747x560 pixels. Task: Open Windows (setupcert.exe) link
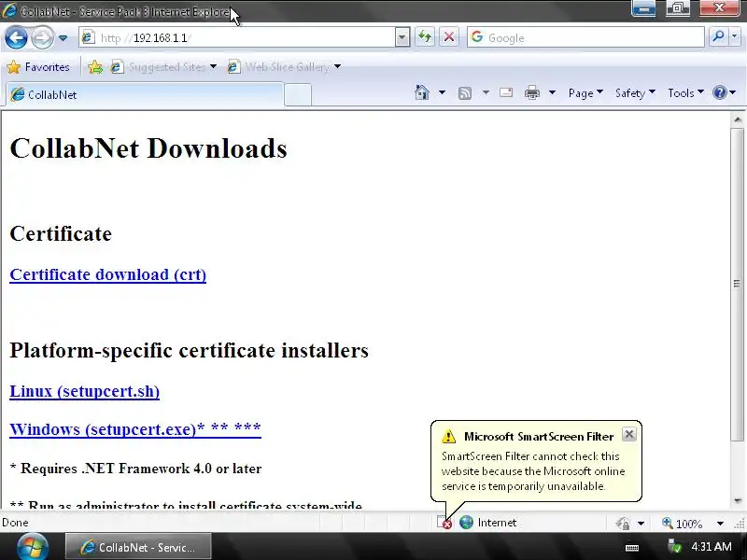tap(135, 429)
